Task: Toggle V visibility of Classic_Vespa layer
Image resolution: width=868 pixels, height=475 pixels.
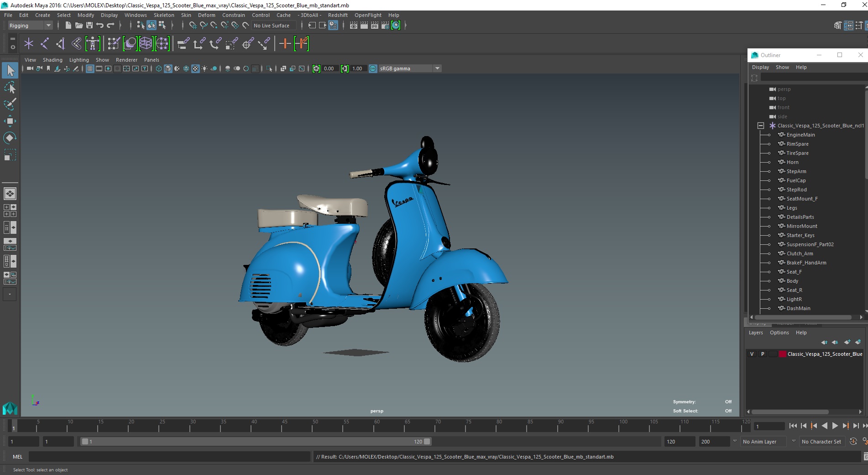Action: (752, 354)
